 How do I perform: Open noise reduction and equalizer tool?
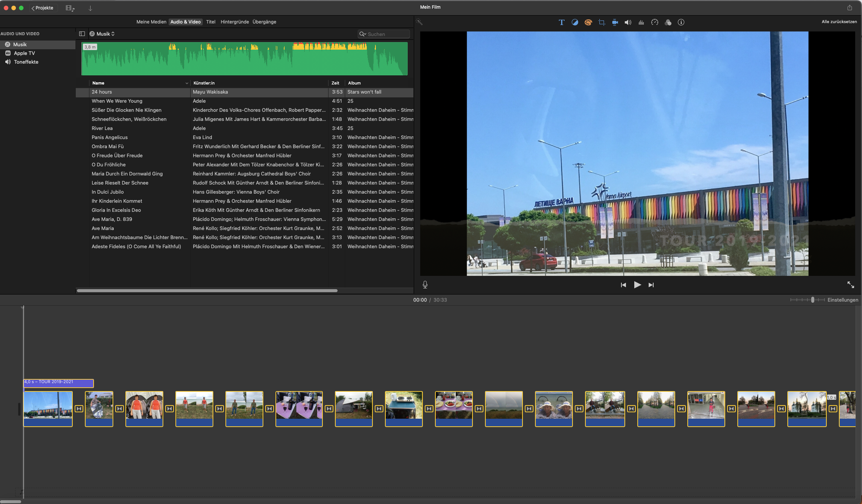click(x=641, y=22)
